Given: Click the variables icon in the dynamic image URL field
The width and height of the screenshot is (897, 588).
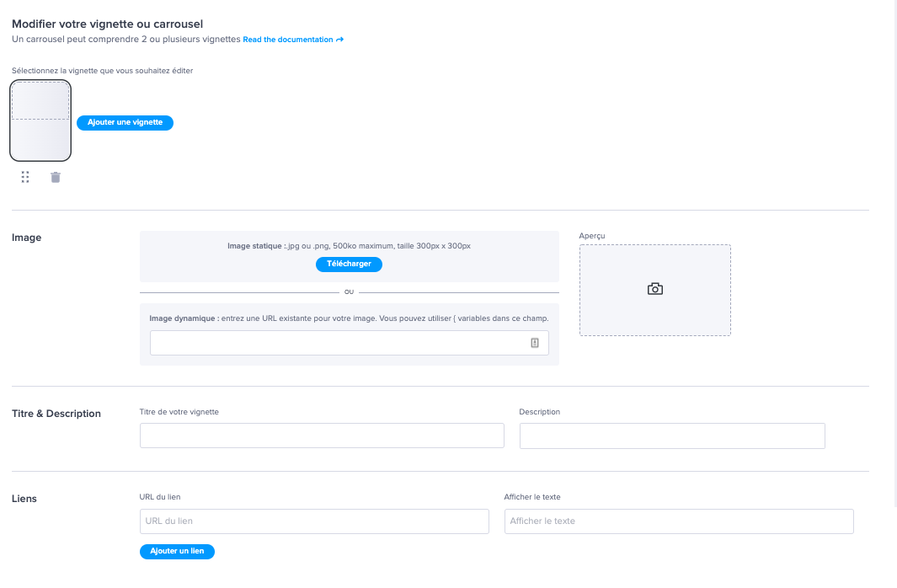Looking at the screenshot, I should click(x=534, y=343).
